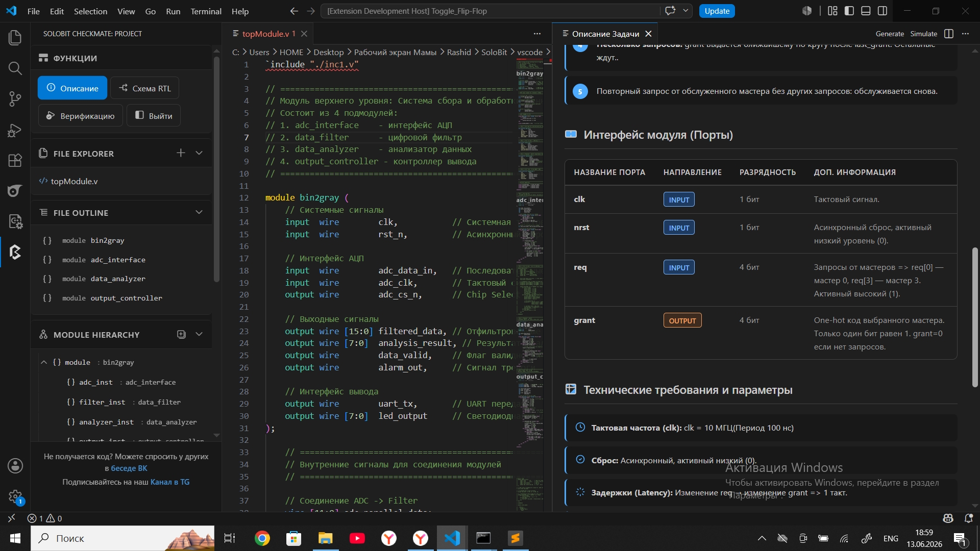Image resolution: width=980 pixels, height=551 pixels.
Task: Select analyzer_inst in Module Hierarchy
Action: pos(124,422)
